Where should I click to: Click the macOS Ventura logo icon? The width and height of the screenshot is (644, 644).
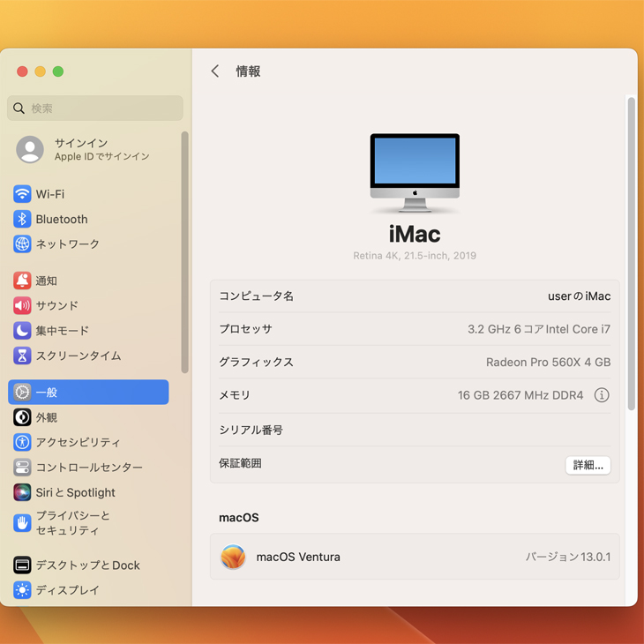[233, 557]
